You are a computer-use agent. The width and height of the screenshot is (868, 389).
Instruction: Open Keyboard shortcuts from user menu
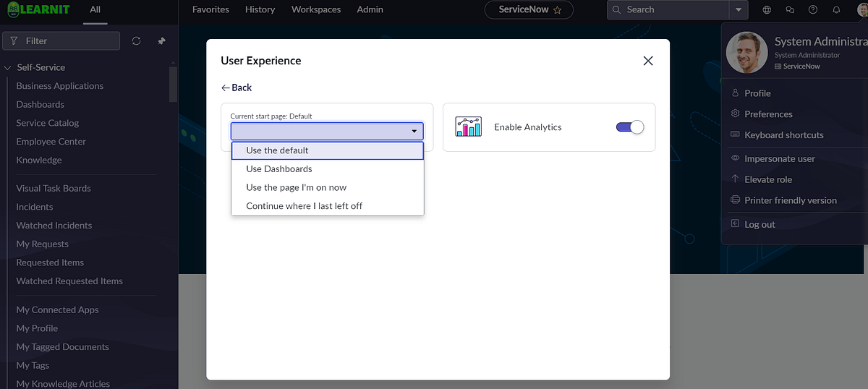[x=784, y=135]
